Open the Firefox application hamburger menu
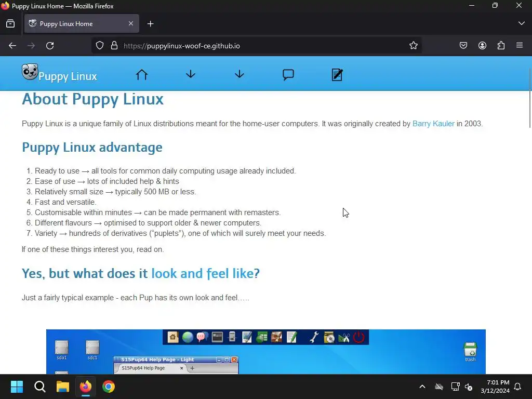 click(520, 45)
